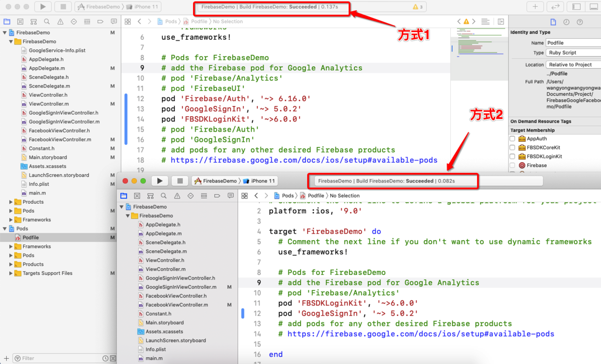The width and height of the screenshot is (601, 364).
Task: Show the File inspector tab
Action: (x=553, y=22)
